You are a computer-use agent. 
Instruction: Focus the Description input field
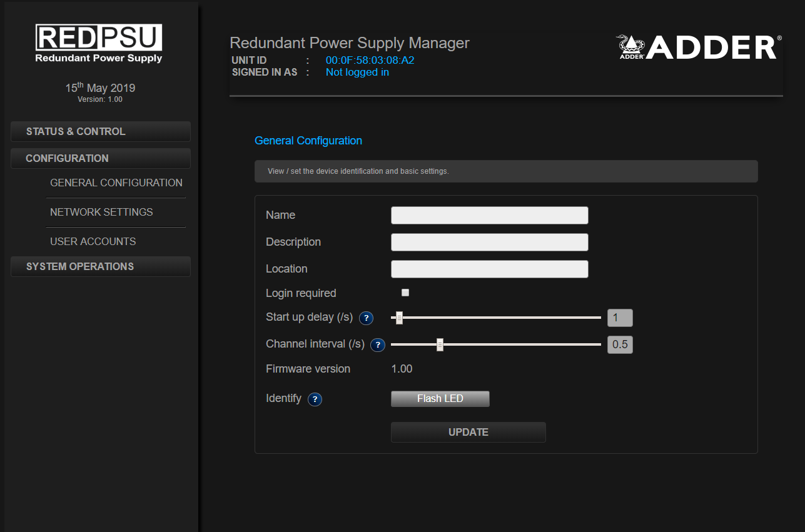[x=489, y=243]
